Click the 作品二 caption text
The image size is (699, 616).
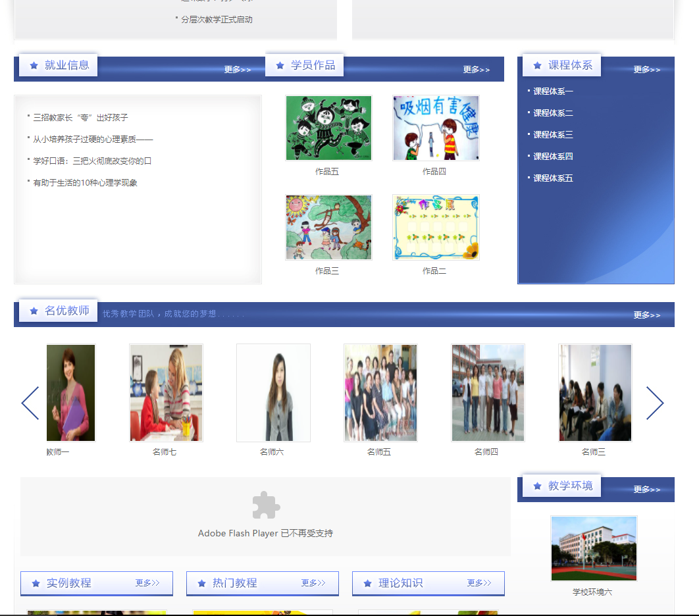tap(434, 271)
